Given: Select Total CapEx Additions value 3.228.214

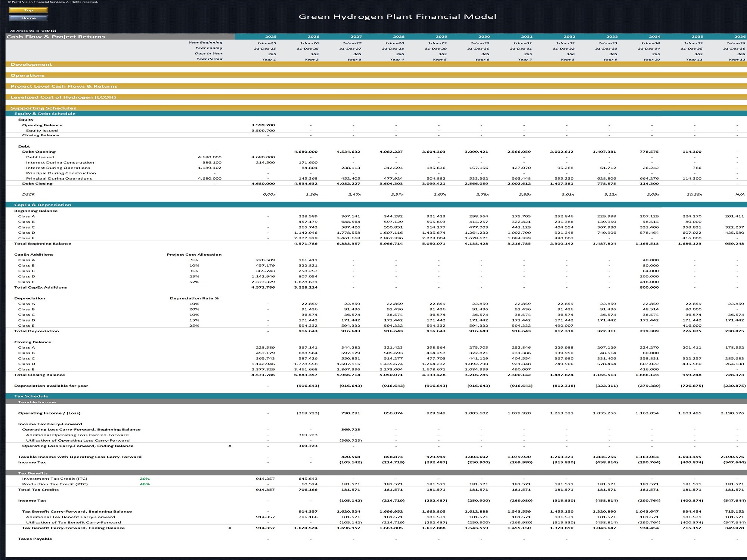Looking at the screenshot, I should (x=306, y=287).
